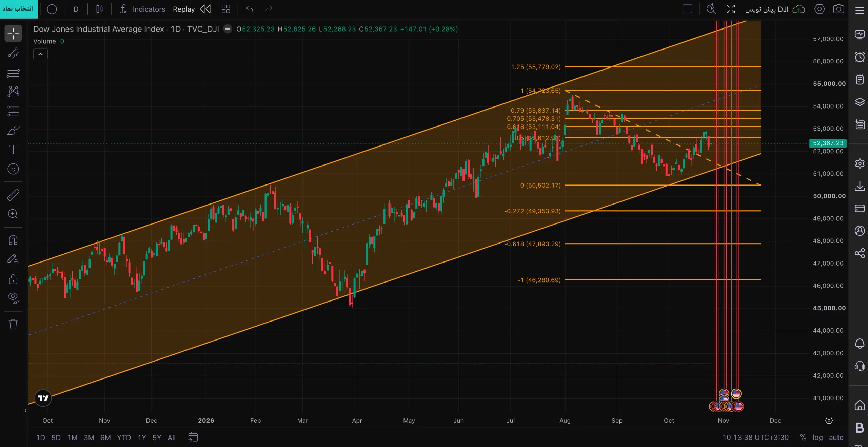Switch to 5Y time range
Viewport: 868px width, 447px height.
(x=157, y=438)
